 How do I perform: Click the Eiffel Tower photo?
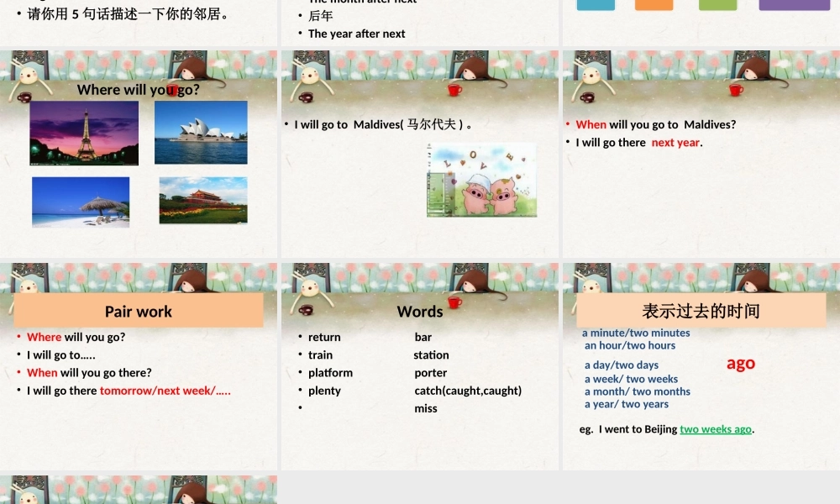tap(83, 132)
